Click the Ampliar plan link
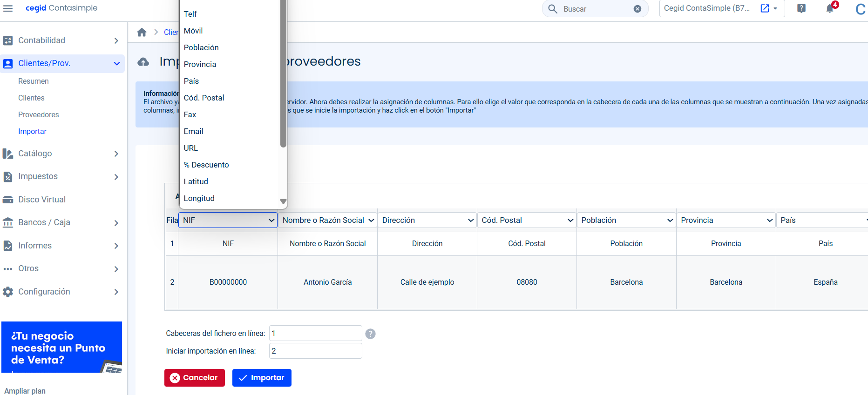The width and height of the screenshot is (868, 395). coord(25,391)
